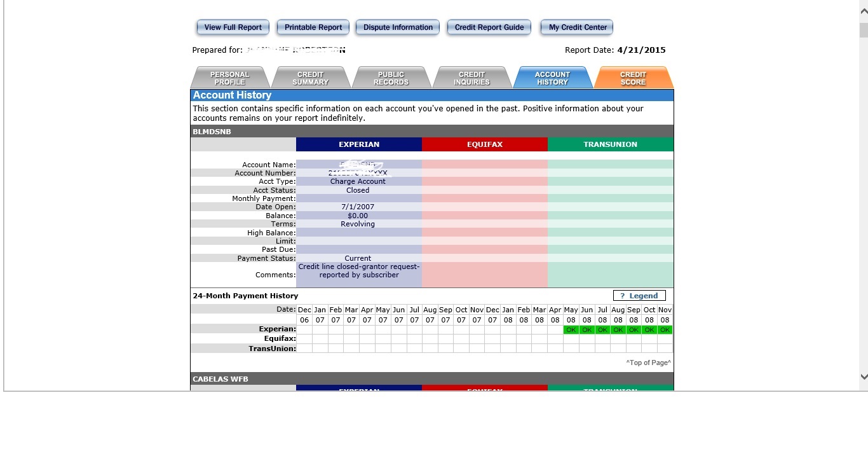Click the Experian payment history row label

coord(277,329)
